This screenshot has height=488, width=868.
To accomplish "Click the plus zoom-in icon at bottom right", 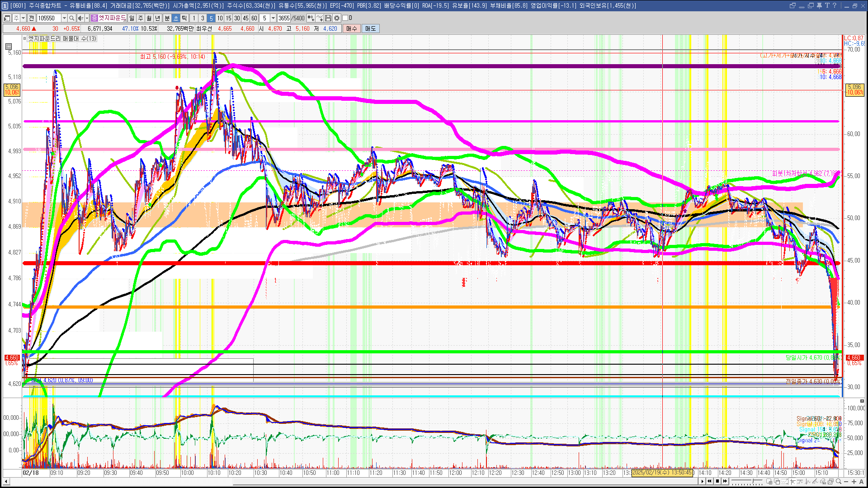I will (854, 482).
